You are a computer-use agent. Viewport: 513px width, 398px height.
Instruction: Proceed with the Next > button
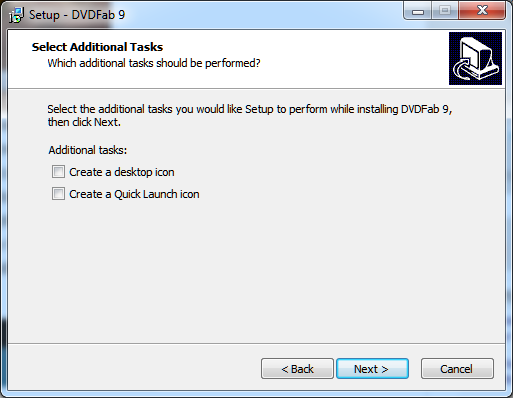372,369
